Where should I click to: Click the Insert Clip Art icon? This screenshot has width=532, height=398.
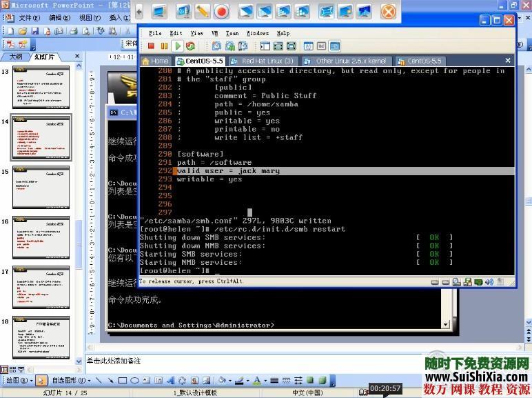click(194, 380)
